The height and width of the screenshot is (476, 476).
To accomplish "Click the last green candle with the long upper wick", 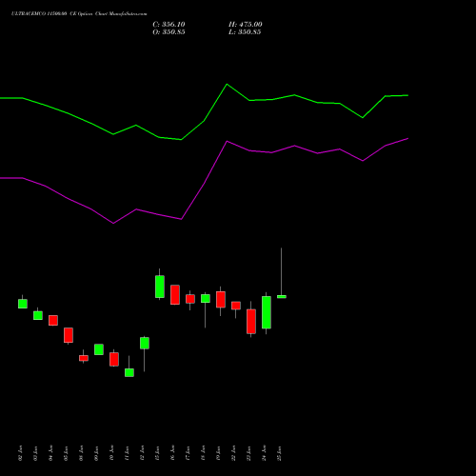I will (x=282, y=297).
